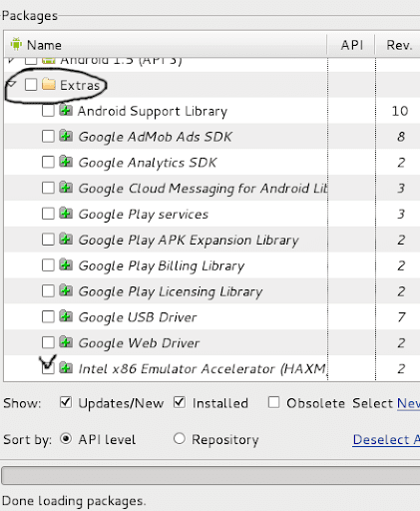Check the Google Play Licensing Library checkbox
The width and height of the screenshot is (420, 511).
point(48,291)
